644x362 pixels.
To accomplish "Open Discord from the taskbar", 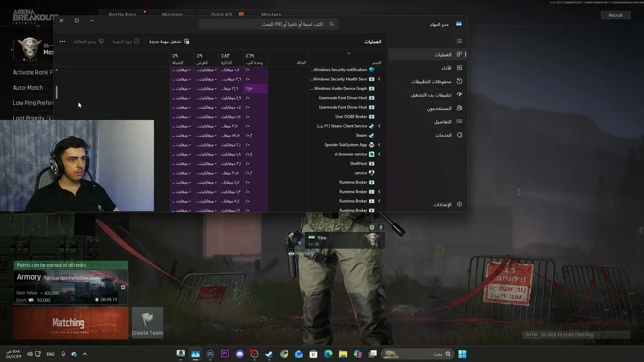I will point(239,354).
